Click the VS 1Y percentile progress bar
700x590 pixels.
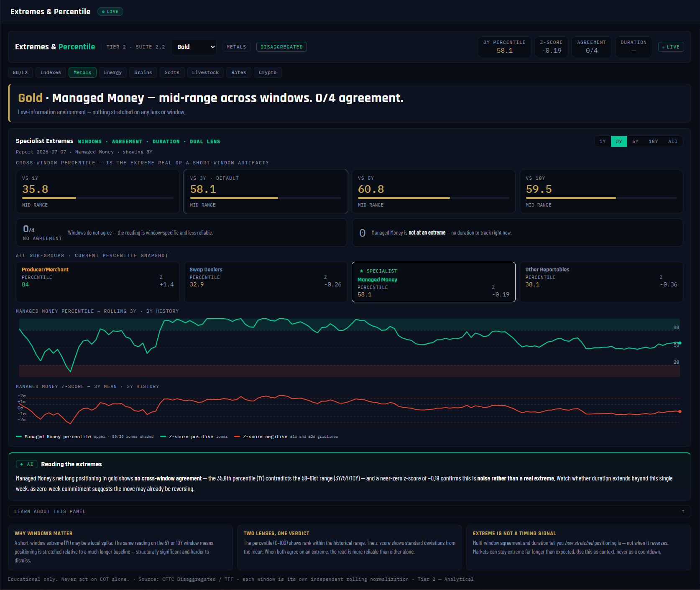coord(97,198)
